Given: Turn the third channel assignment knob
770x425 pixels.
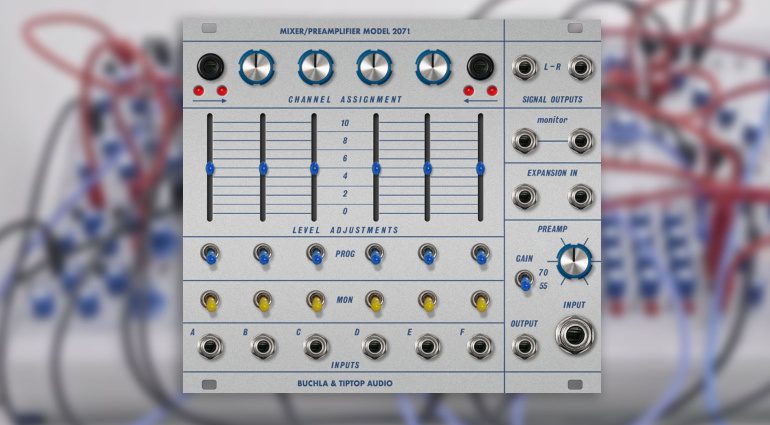Looking at the screenshot, I should [374, 67].
